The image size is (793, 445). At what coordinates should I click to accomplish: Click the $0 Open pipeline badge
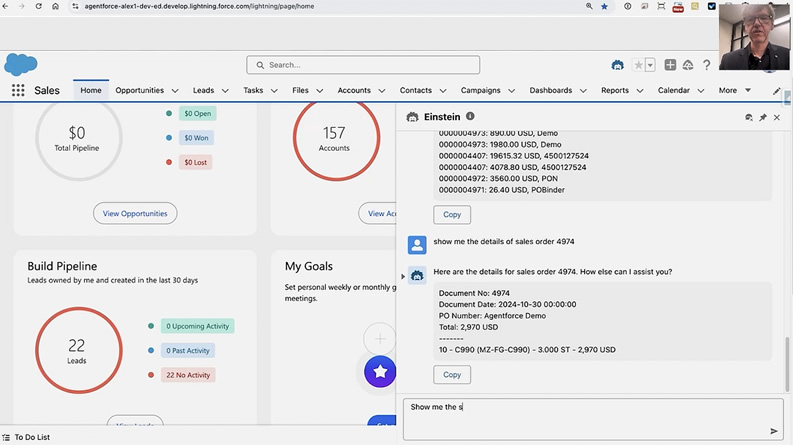(197, 113)
